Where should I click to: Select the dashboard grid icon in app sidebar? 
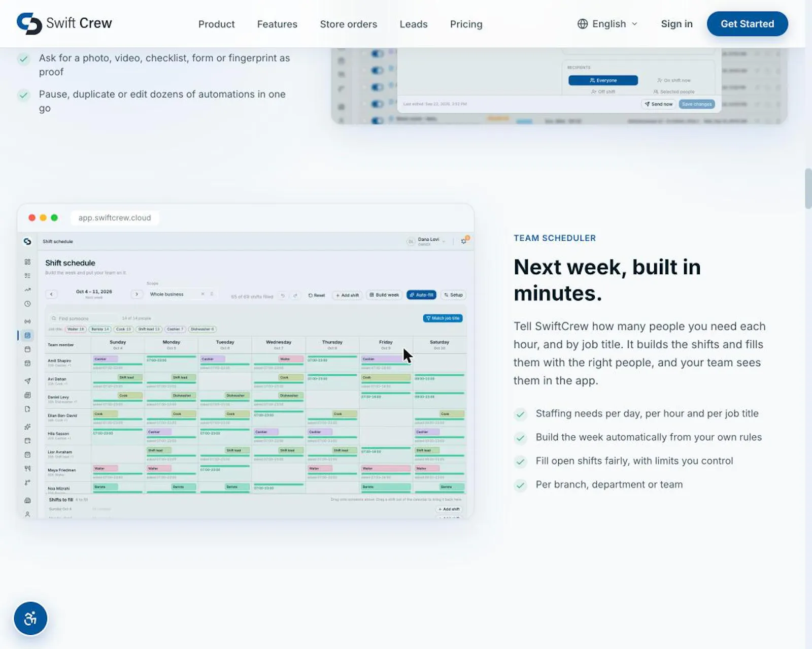pos(27,262)
